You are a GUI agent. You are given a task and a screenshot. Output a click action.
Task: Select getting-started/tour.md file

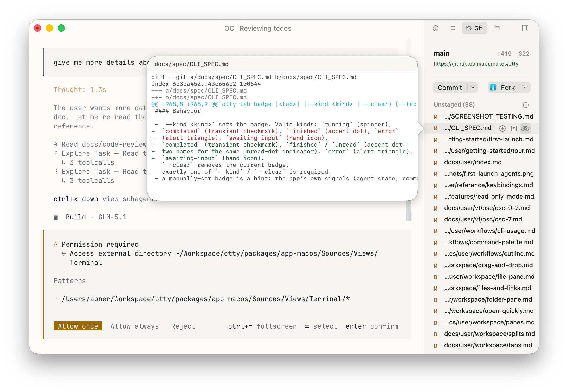[x=482, y=151]
